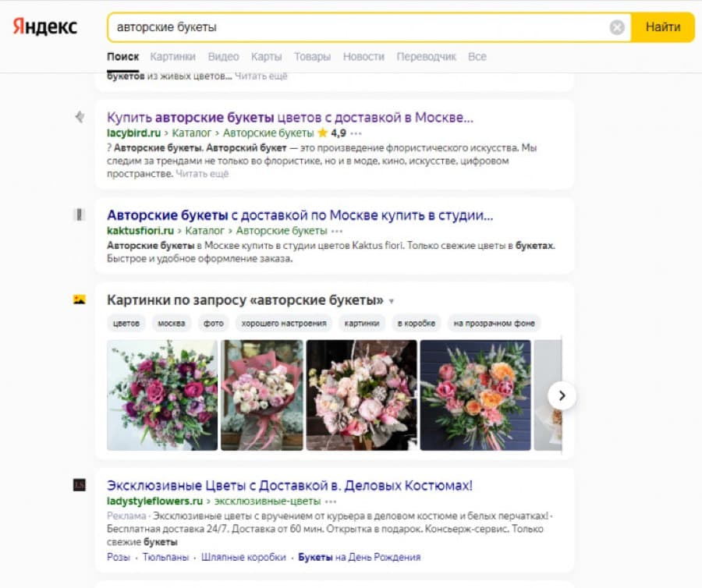The width and height of the screenshot is (702, 588).
Task: Open the Все services tab
Action: tap(477, 57)
